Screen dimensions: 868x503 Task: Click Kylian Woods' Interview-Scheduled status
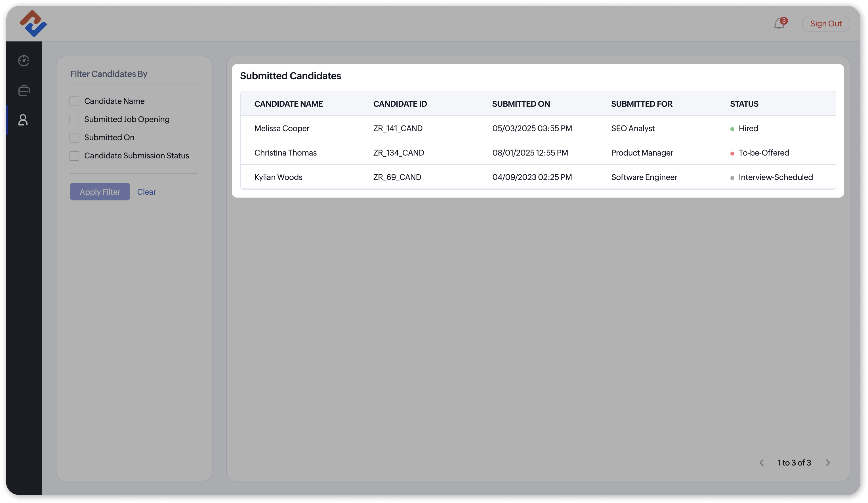pyautogui.click(x=775, y=177)
